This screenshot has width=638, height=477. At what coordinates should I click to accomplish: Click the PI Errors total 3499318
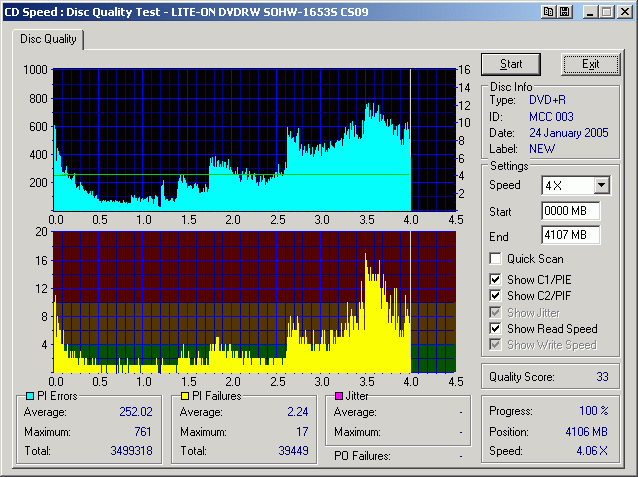(x=131, y=451)
